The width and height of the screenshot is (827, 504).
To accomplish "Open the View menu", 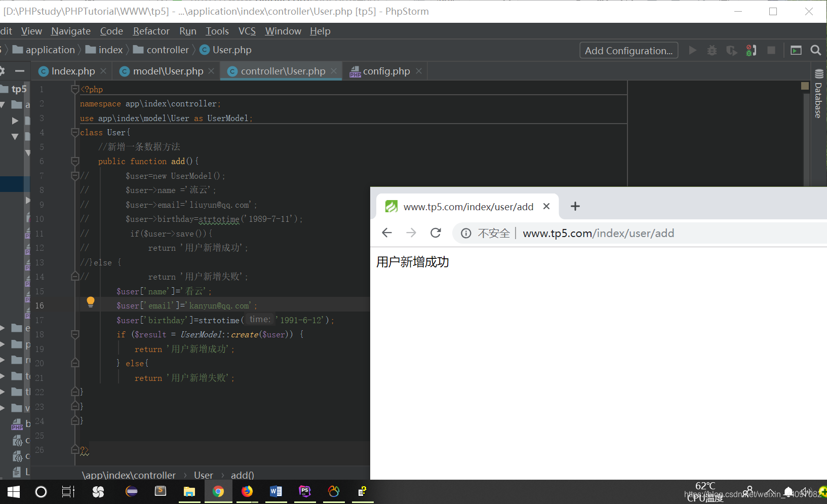I will tap(31, 31).
